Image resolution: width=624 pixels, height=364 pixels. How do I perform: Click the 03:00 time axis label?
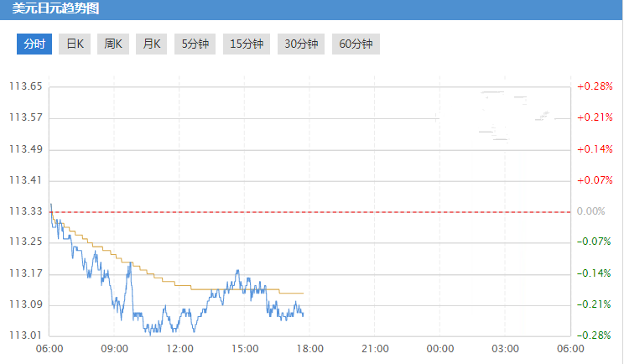(505, 349)
